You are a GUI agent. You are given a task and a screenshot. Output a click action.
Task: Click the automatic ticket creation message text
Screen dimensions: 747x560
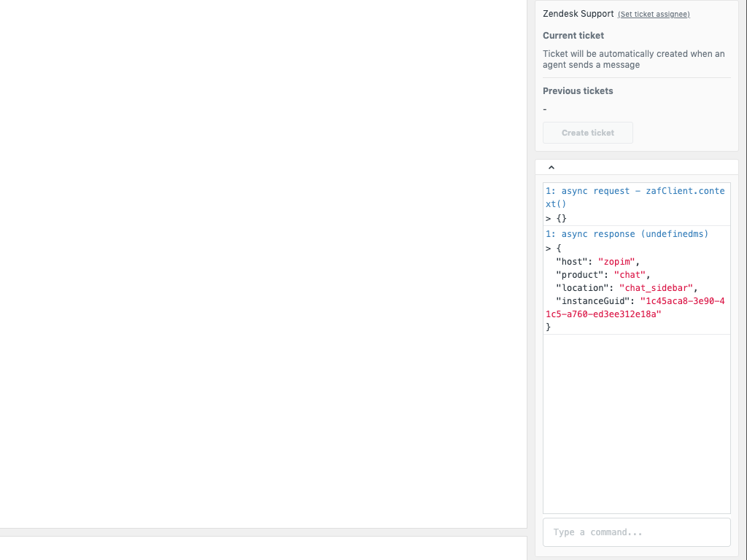(633, 59)
